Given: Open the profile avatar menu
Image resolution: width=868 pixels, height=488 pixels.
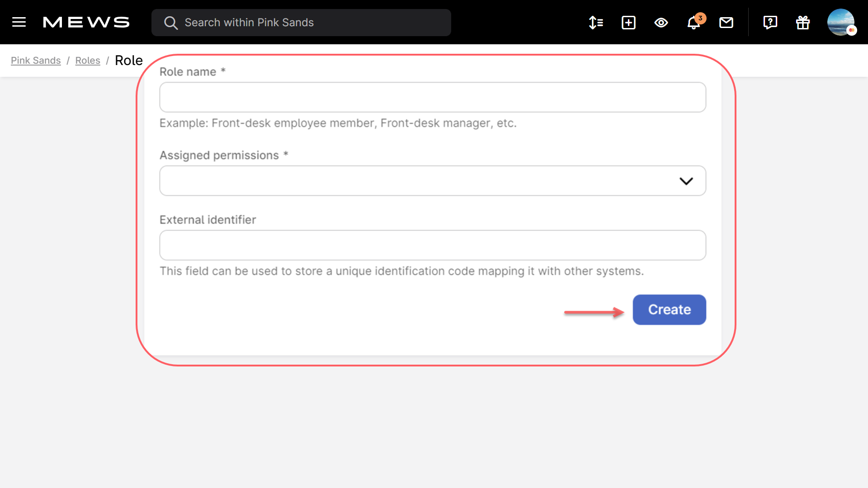Looking at the screenshot, I should [x=842, y=22].
